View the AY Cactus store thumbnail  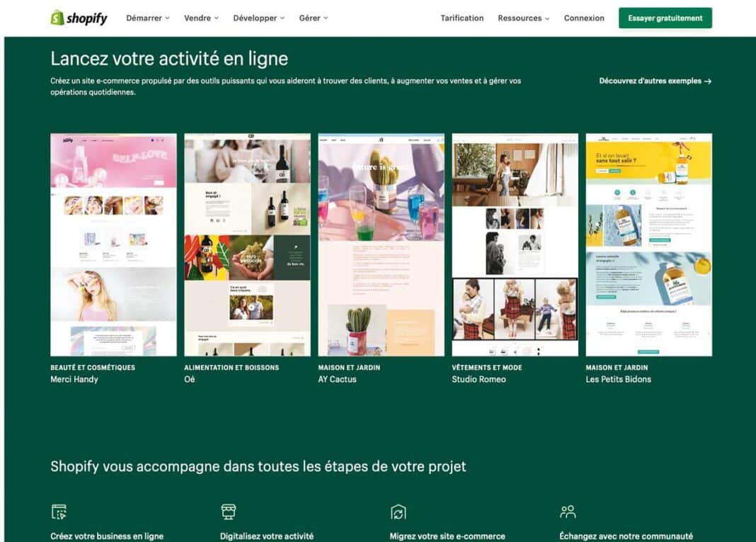tap(381, 244)
